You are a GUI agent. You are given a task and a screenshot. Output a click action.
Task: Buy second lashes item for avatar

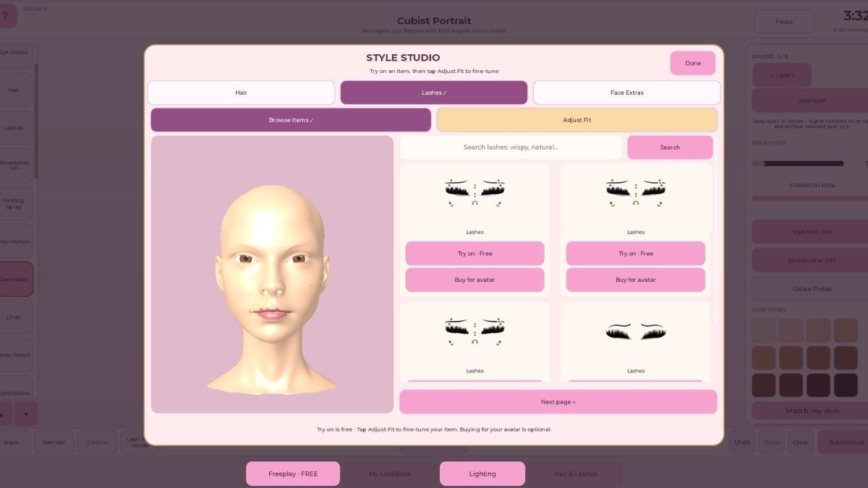(x=635, y=280)
